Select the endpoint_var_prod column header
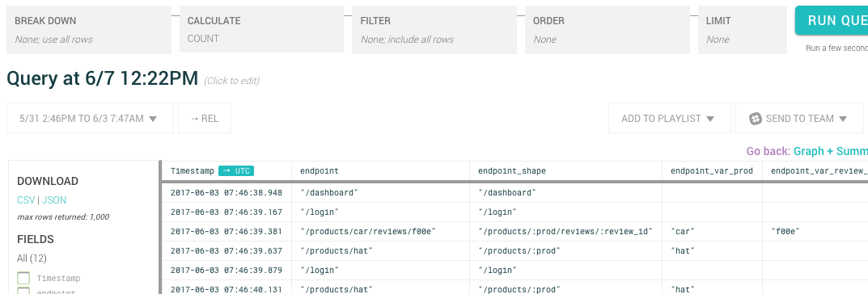Viewport: 868px width, 294px height. click(712, 170)
